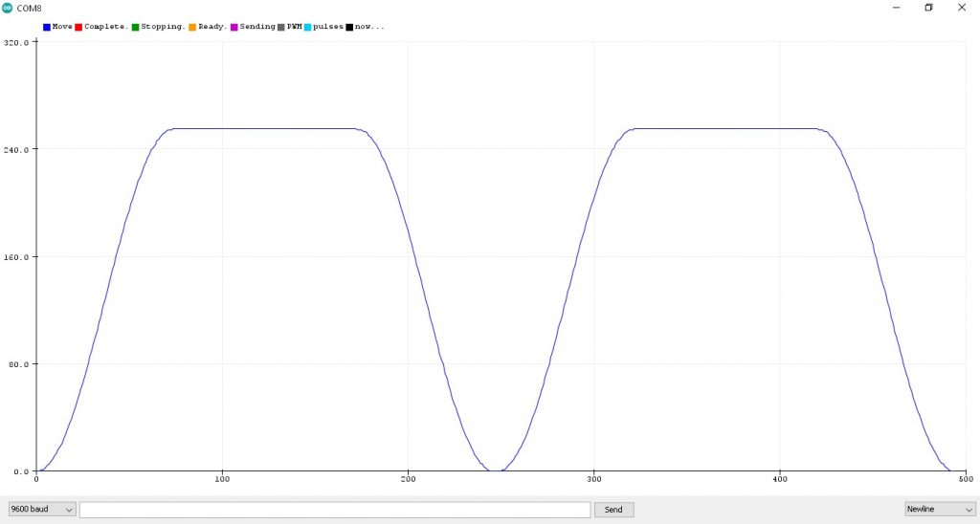Click the pulses legend label
This screenshot has width=980, height=524.
click(328, 27)
